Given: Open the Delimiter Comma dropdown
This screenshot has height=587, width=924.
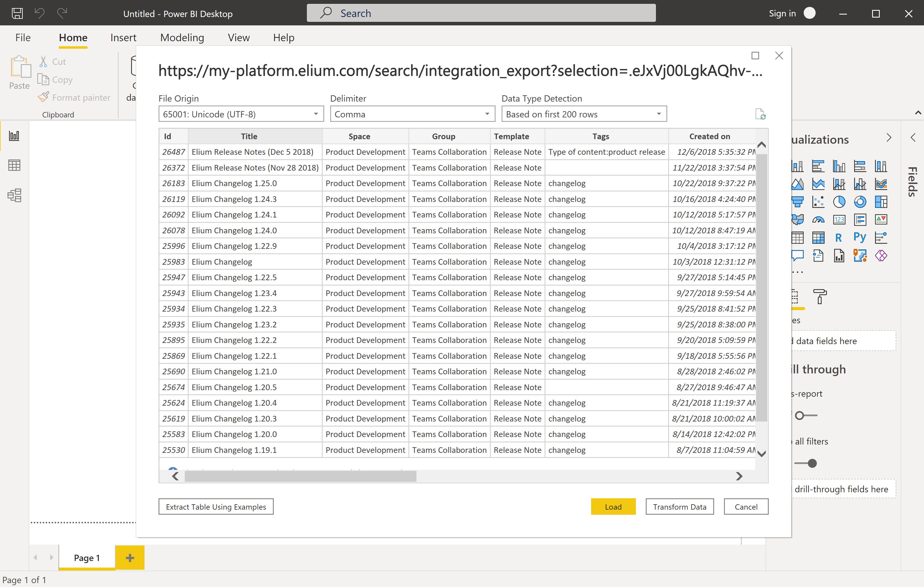Looking at the screenshot, I should [x=413, y=114].
